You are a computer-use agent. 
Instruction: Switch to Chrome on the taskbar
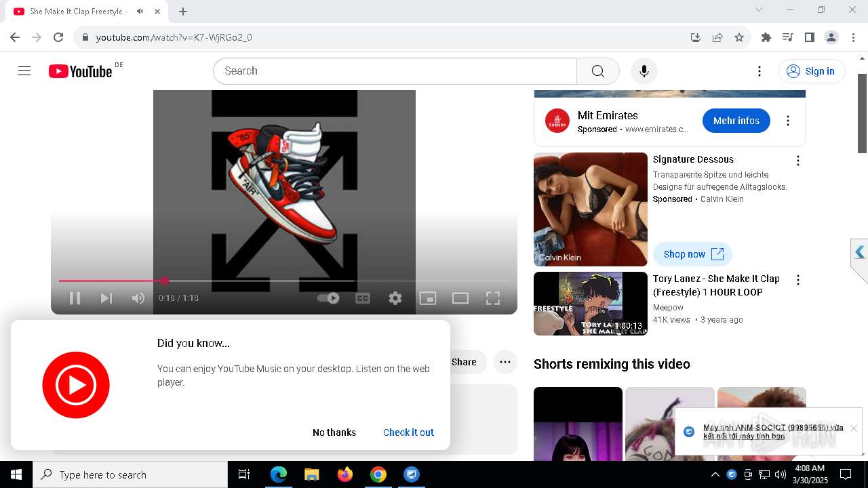(378, 474)
